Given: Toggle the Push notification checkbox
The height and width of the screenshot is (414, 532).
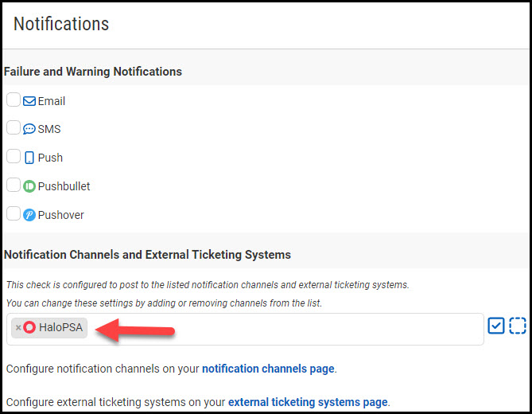Looking at the screenshot, I should [x=14, y=157].
